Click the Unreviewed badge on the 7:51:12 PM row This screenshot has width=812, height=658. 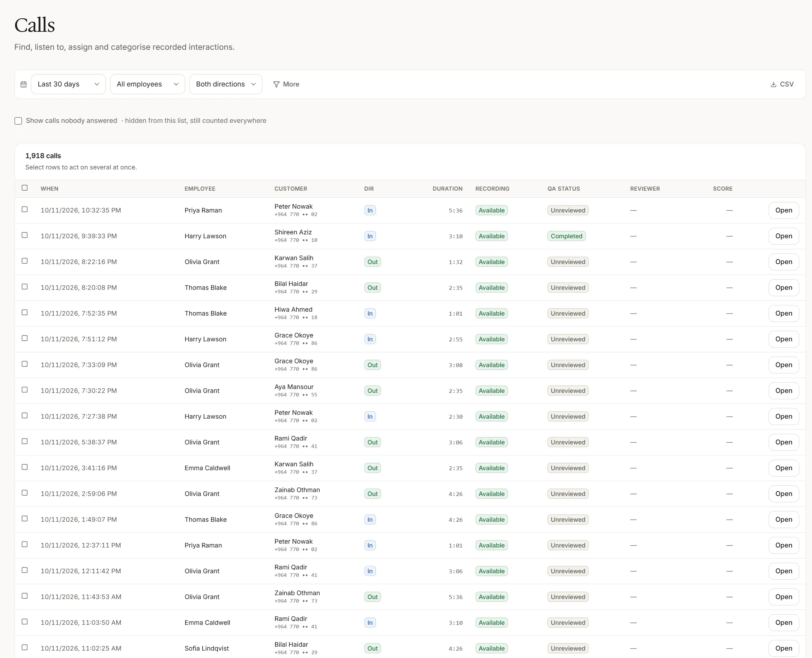568,339
